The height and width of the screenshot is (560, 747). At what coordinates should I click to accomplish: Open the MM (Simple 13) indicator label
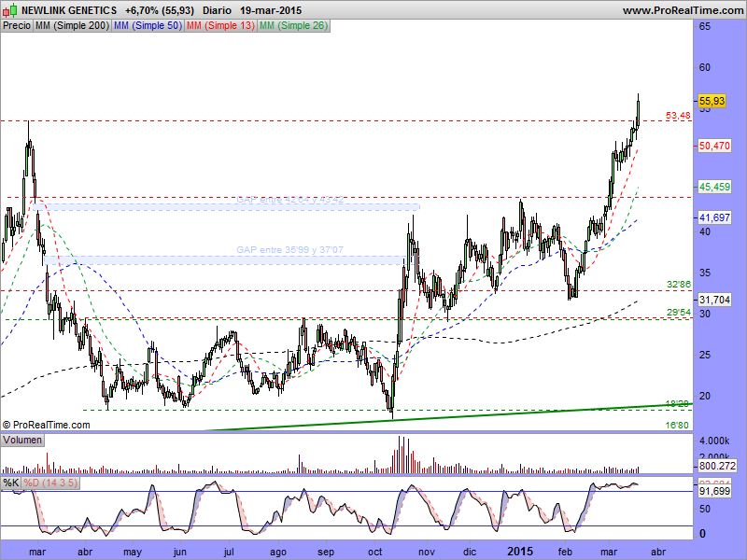click(x=220, y=26)
